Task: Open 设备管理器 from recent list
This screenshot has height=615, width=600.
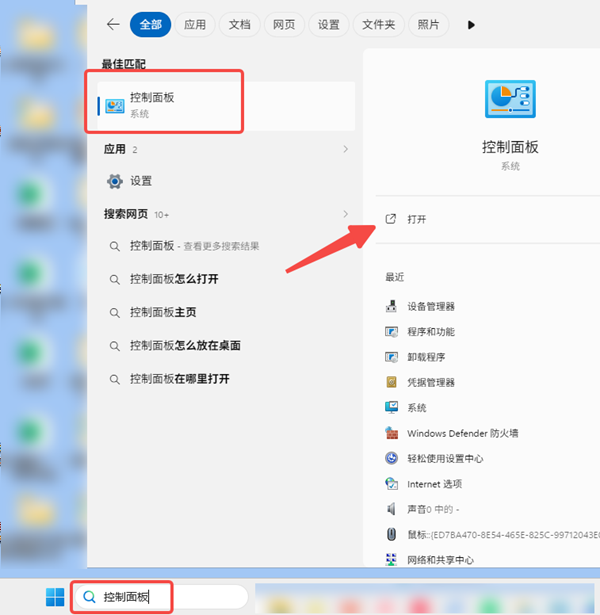Action: coord(430,306)
